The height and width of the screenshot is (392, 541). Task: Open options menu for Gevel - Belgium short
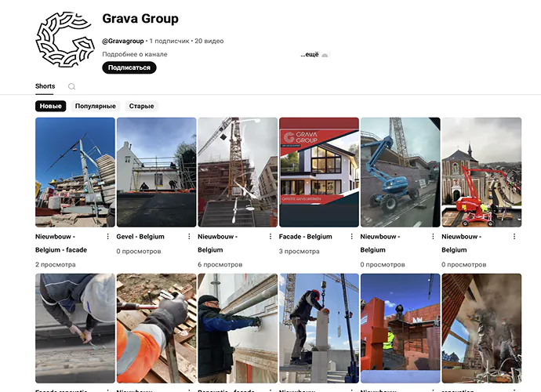(x=189, y=236)
